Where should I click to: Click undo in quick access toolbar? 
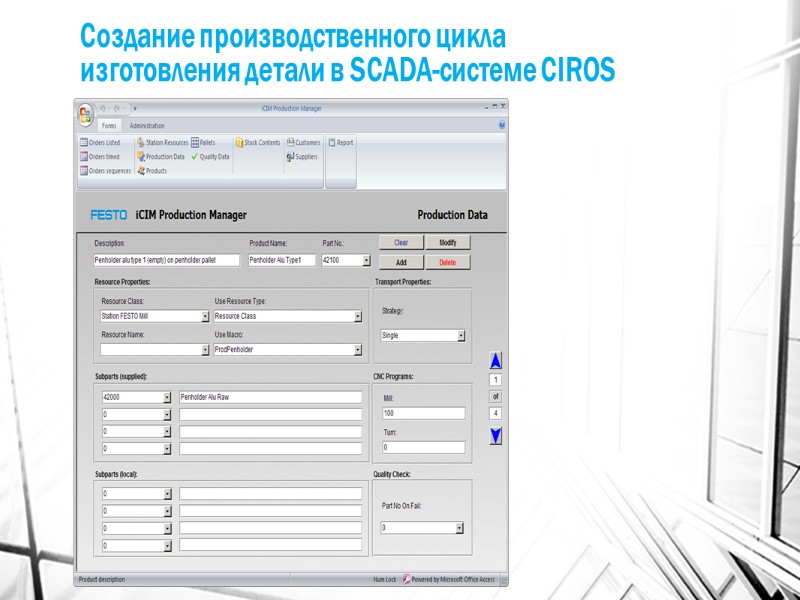[103, 108]
